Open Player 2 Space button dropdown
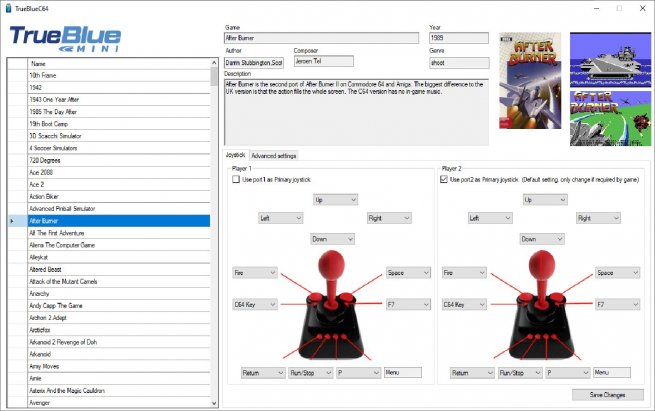 617,273
